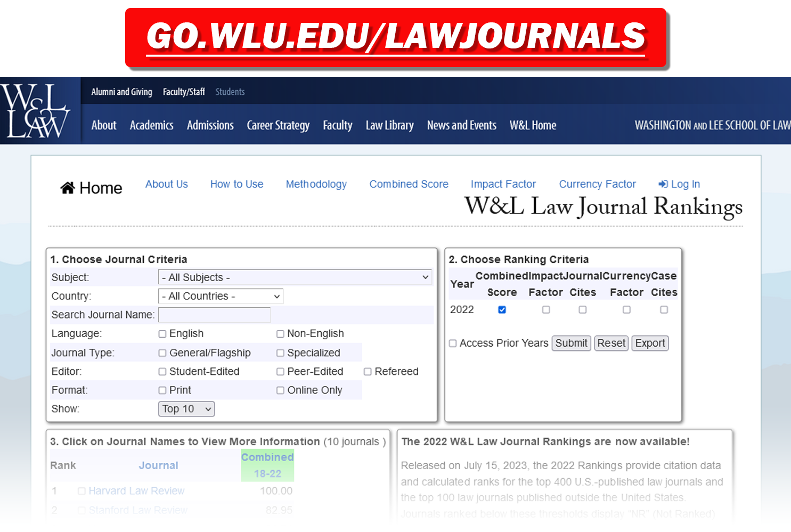Click the Combined 18-22 column header
Viewport: 791px width, 532px height.
point(267,465)
